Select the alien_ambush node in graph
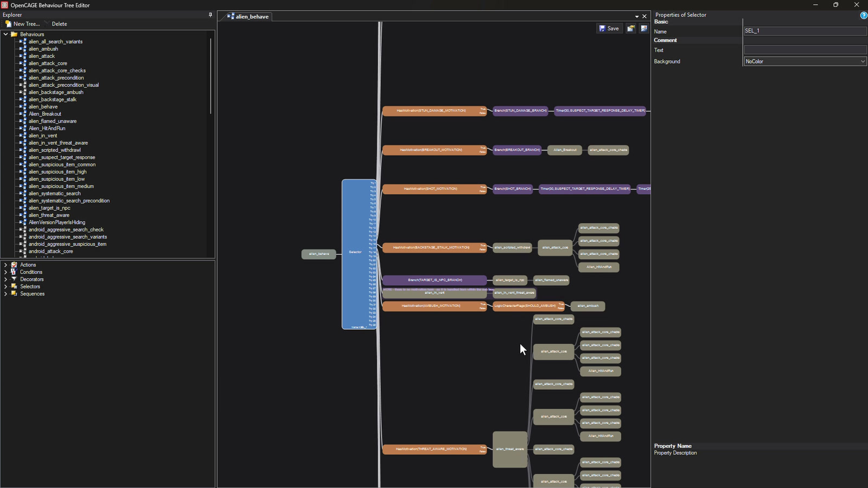 [588, 306]
